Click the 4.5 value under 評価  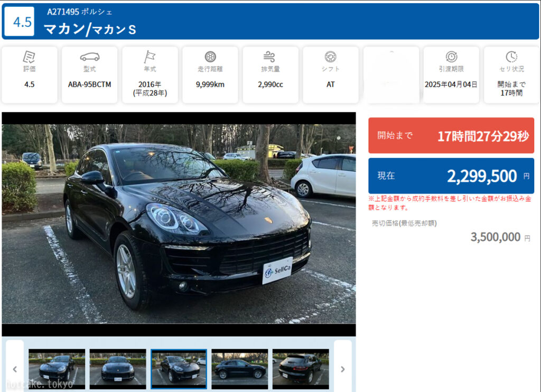click(30, 84)
